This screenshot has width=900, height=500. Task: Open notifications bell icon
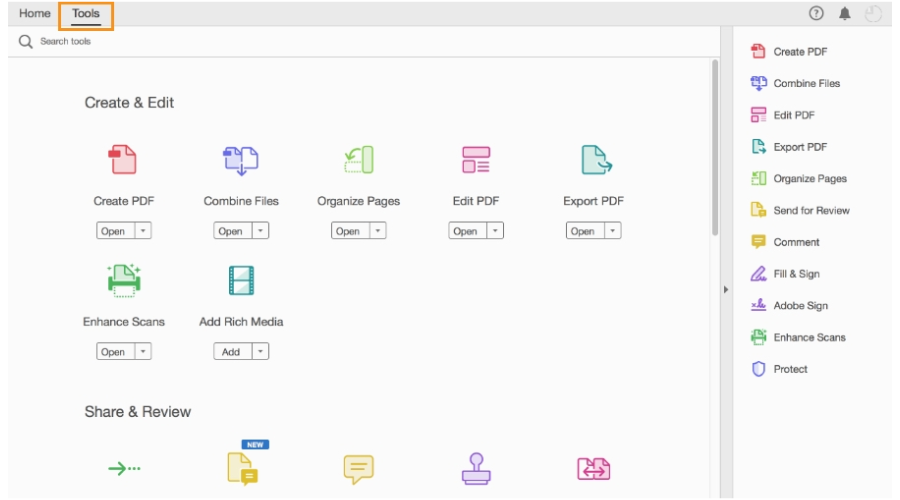pos(844,13)
